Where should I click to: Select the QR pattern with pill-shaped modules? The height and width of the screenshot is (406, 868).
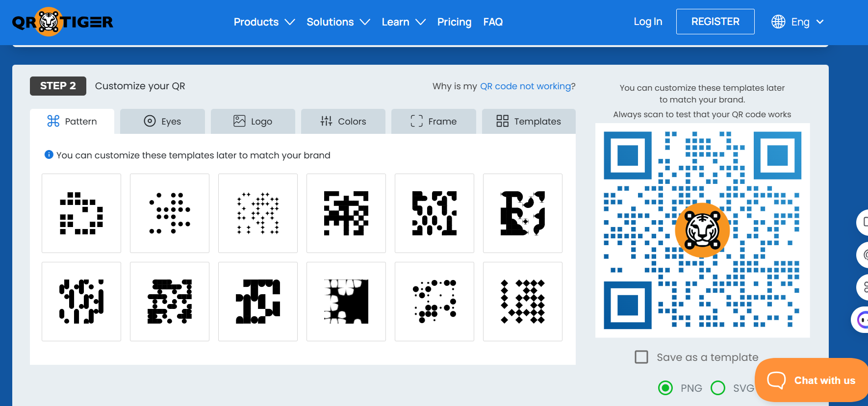[434, 213]
